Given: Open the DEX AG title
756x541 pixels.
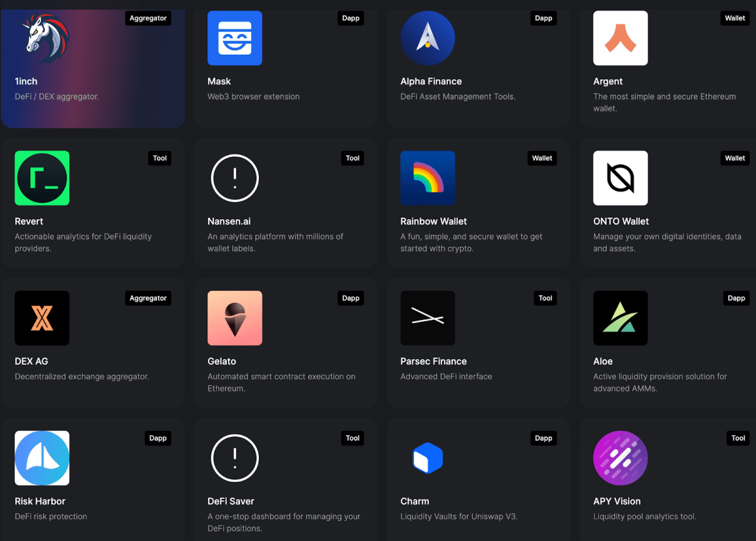Looking at the screenshot, I should tap(31, 361).
